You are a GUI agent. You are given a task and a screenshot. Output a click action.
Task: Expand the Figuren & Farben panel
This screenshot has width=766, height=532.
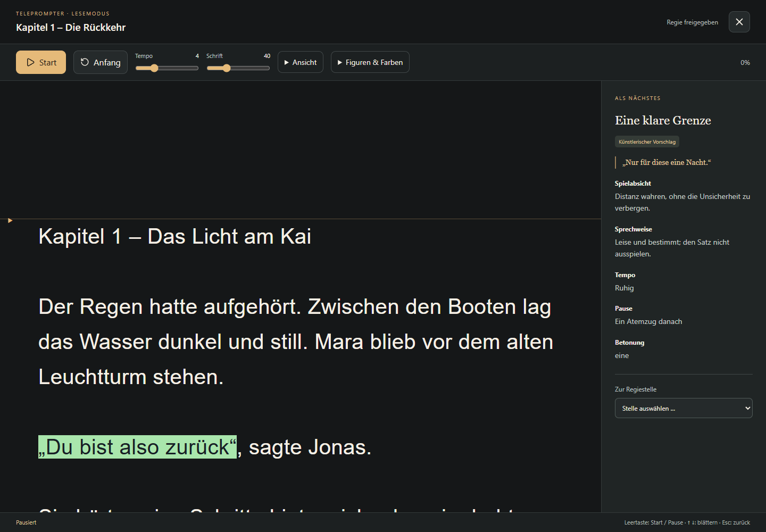click(x=370, y=62)
